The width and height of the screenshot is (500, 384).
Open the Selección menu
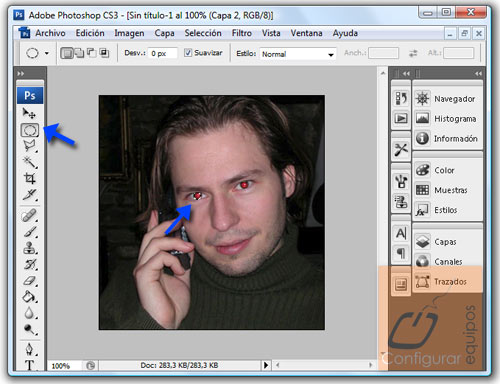click(x=203, y=33)
